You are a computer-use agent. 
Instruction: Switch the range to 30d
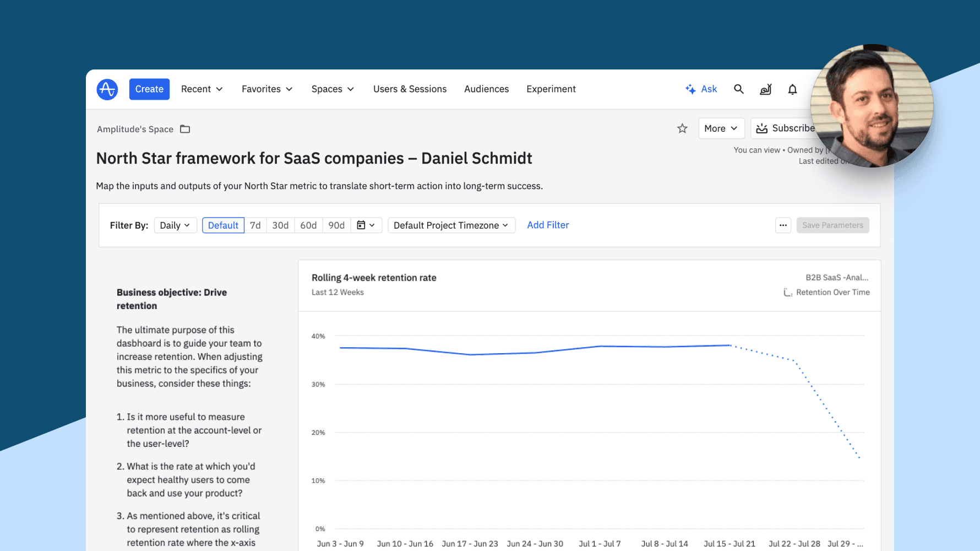pos(280,225)
